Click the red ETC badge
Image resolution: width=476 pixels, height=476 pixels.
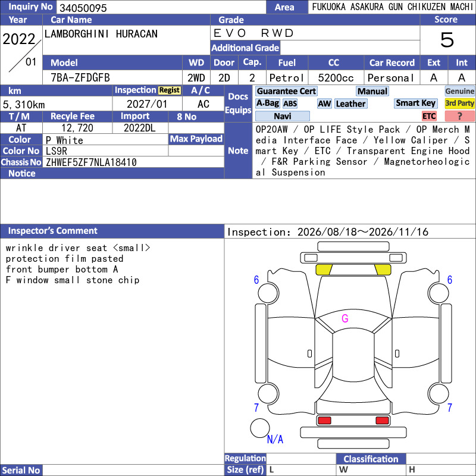[x=429, y=116]
